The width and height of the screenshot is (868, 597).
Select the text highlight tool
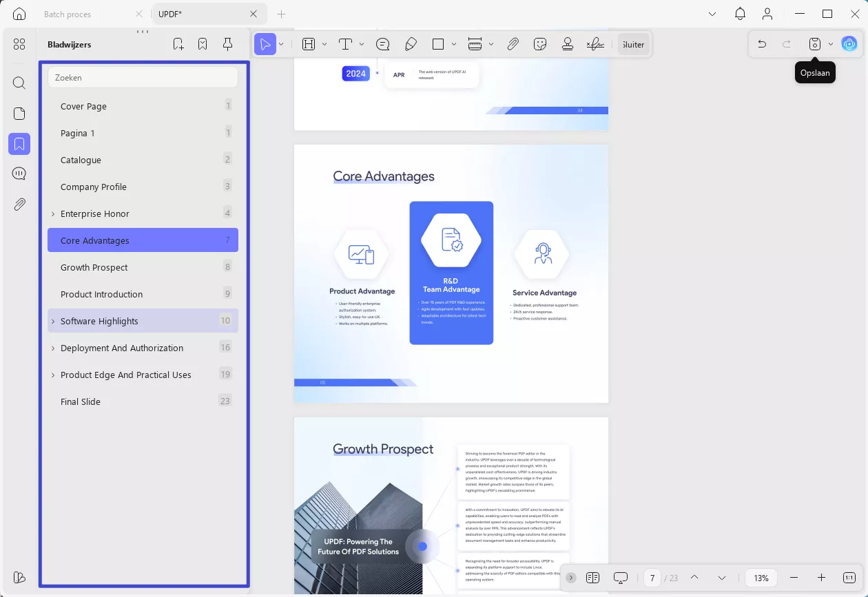(309, 44)
